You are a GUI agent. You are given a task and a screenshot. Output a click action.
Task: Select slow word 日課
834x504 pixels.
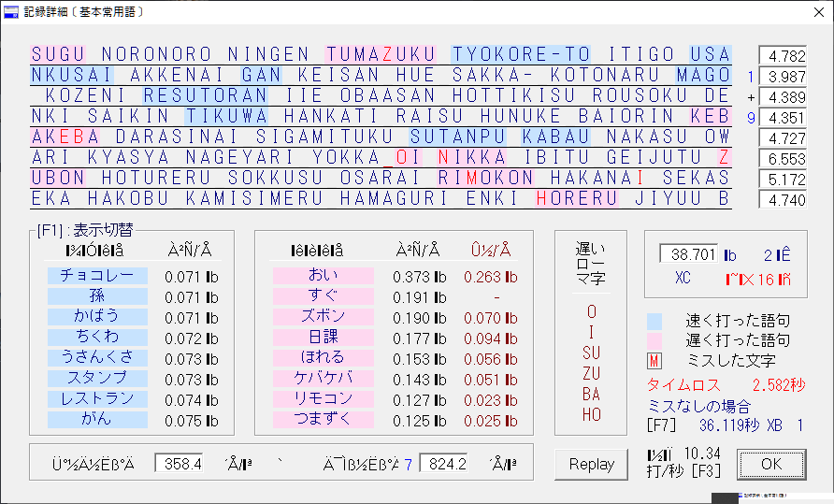(x=324, y=337)
